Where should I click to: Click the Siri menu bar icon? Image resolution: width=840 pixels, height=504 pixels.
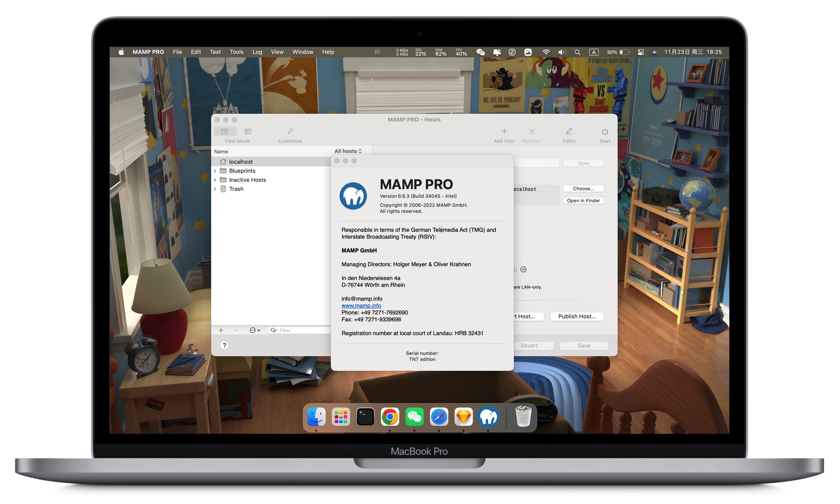coord(654,52)
